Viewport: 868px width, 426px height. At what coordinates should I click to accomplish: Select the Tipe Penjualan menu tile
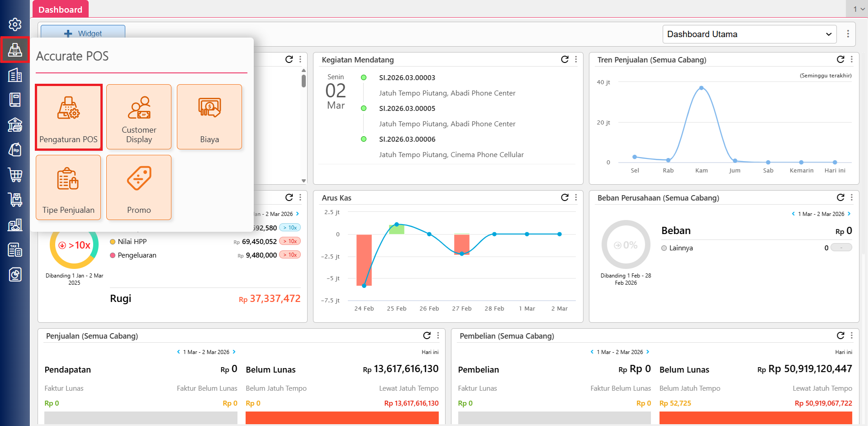[68, 187]
